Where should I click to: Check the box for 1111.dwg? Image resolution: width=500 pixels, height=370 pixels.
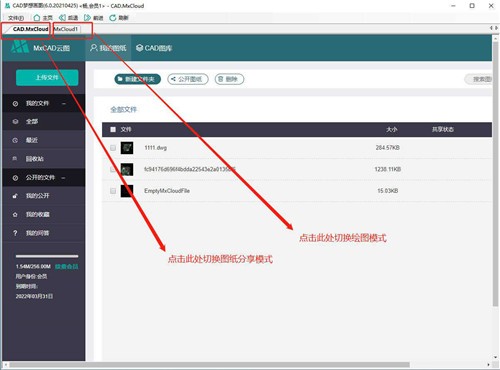coord(113,148)
